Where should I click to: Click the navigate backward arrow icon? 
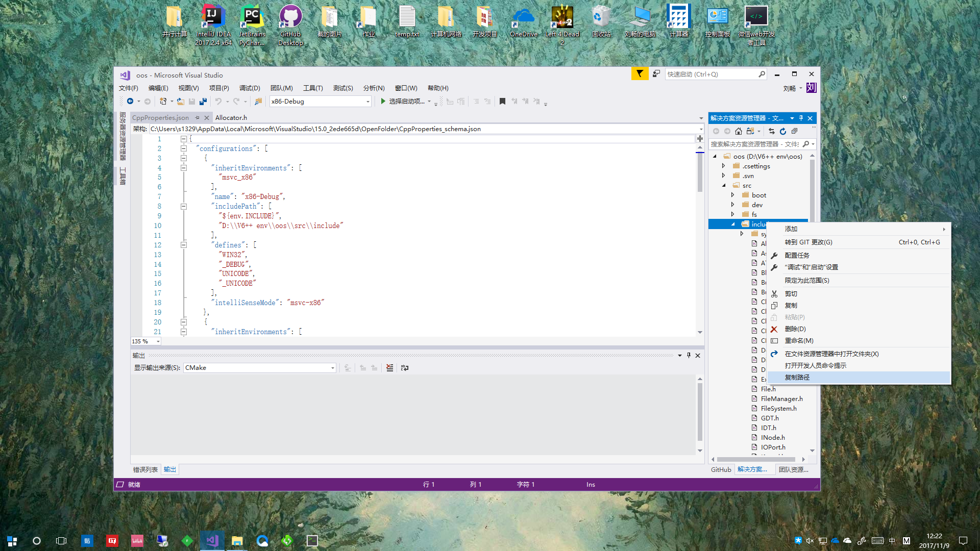click(130, 102)
